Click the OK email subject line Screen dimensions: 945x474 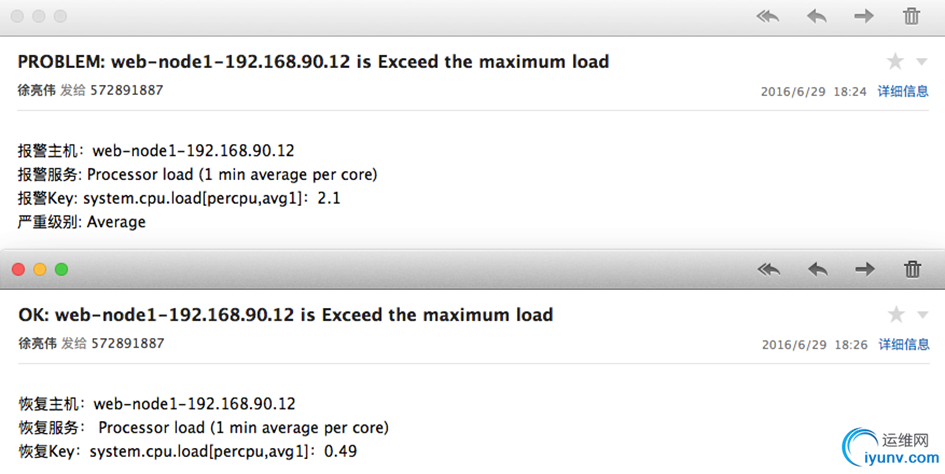point(285,315)
